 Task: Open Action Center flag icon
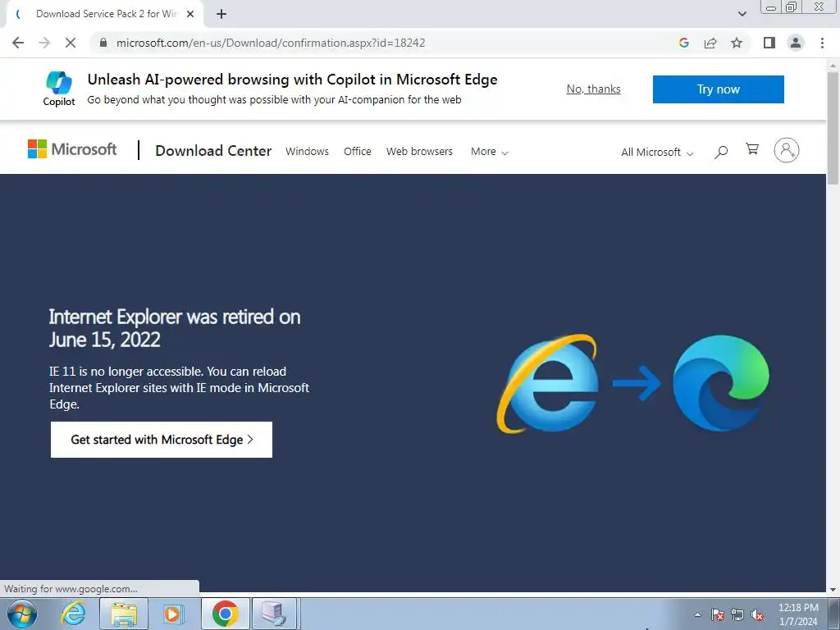tap(718, 614)
